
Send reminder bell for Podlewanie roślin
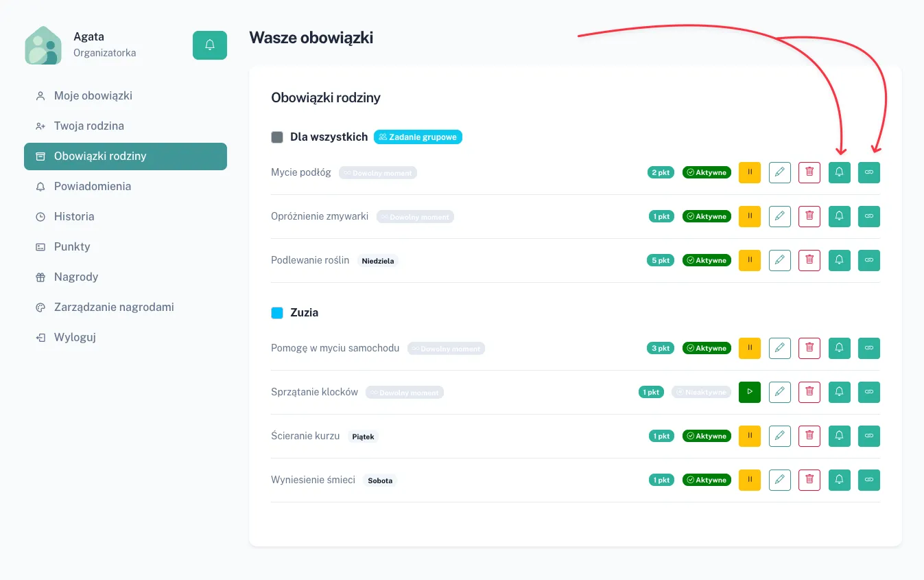[839, 261]
